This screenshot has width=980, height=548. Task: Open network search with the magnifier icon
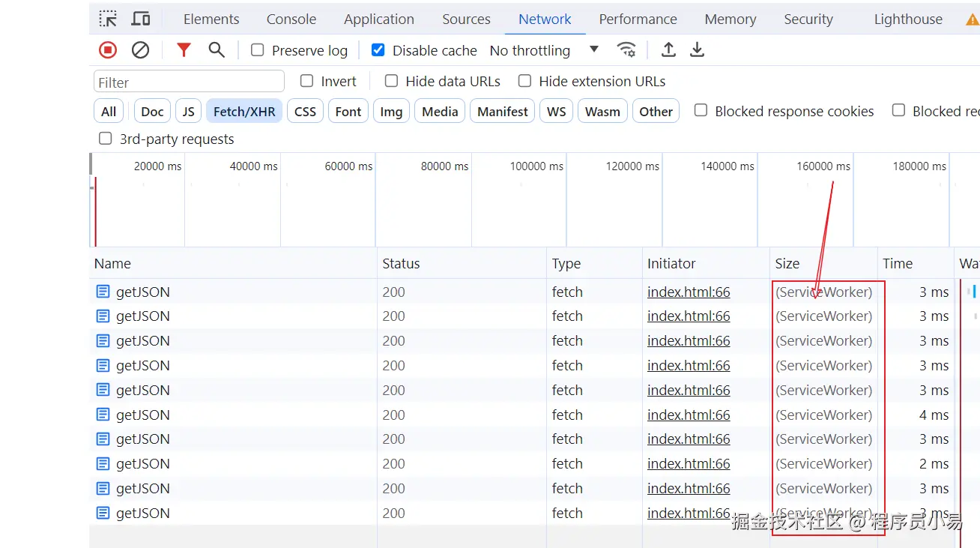[217, 50]
